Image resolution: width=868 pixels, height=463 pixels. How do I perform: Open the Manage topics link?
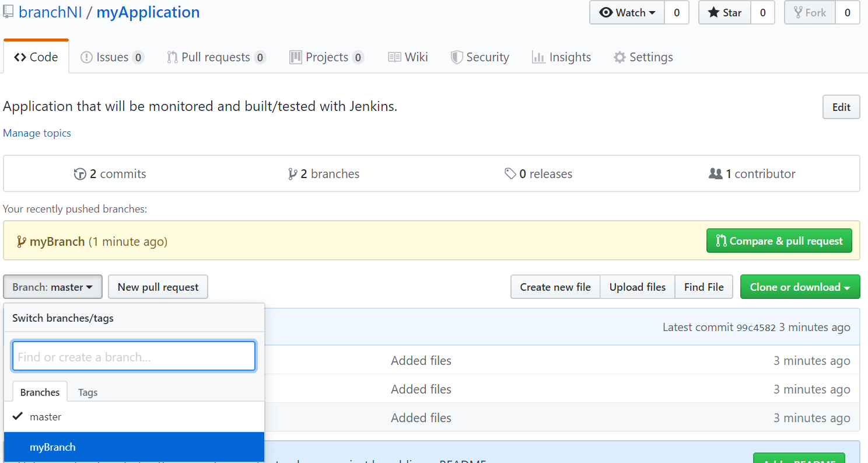point(37,133)
